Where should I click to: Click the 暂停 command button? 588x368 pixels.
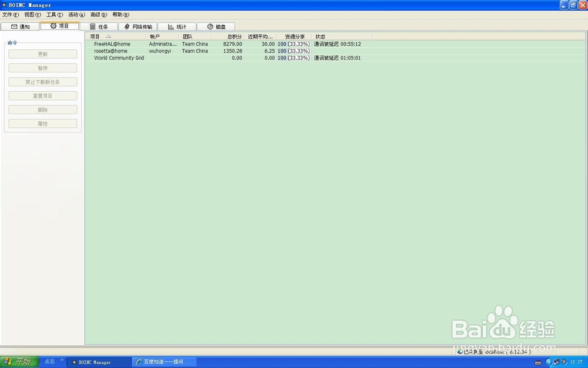coord(43,68)
